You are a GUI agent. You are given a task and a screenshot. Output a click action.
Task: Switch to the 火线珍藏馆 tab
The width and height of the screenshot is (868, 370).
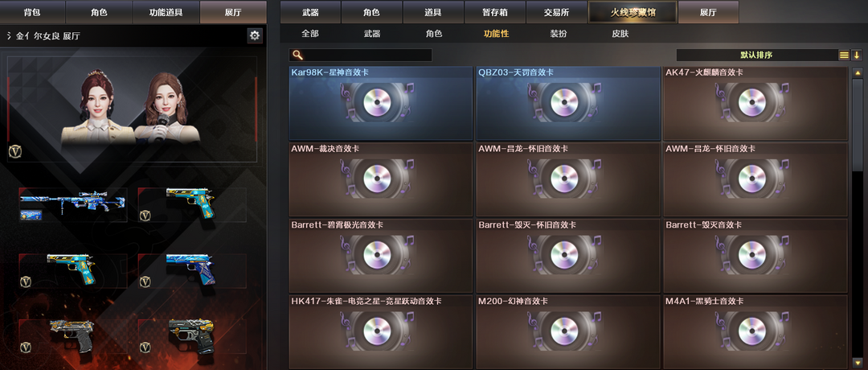[x=633, y=11]
